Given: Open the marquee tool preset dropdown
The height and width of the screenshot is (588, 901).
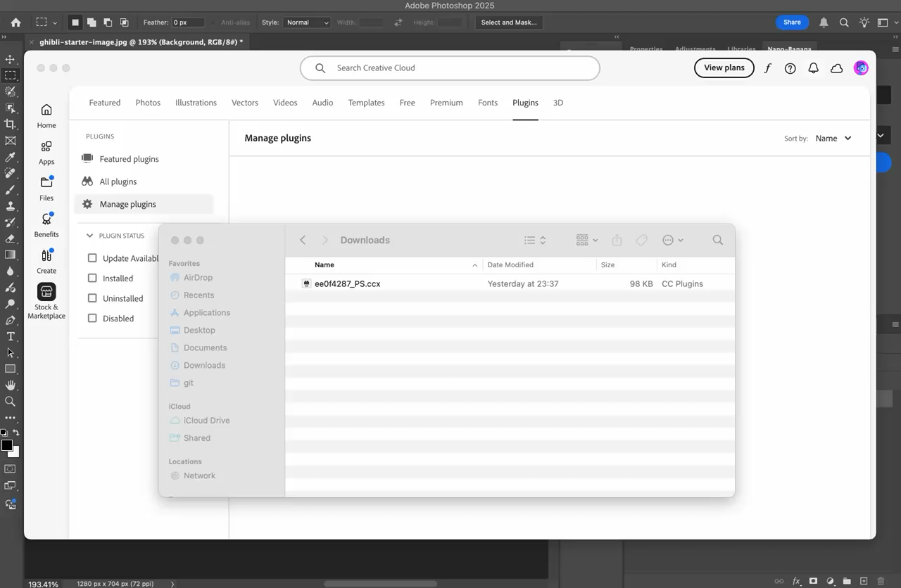Looking at the screenshot, I should click(46, 23).
